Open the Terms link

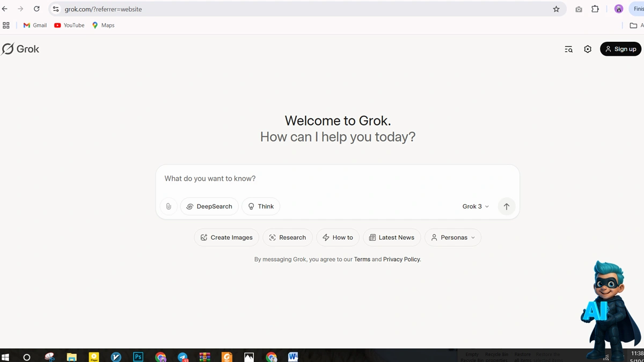(362, 260)
